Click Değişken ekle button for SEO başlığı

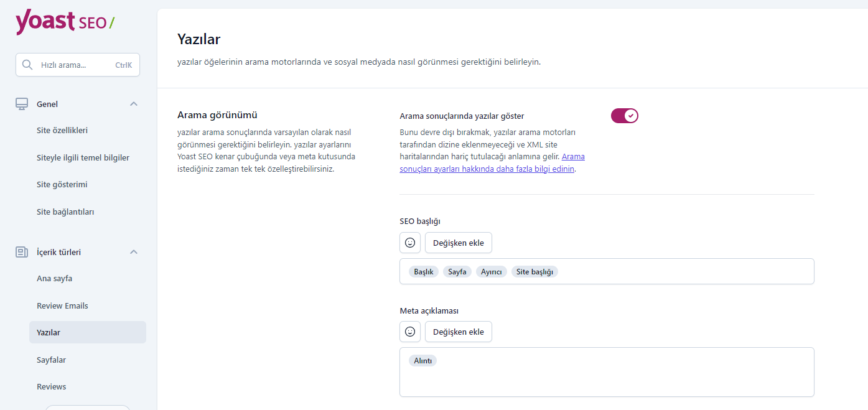point(459,243)
